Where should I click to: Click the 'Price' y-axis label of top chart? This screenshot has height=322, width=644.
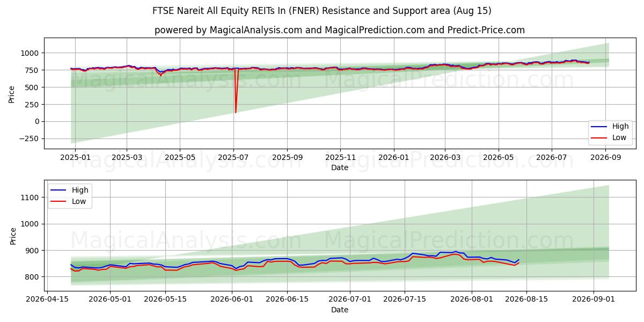pyautogui.click(x=11, y=93)
